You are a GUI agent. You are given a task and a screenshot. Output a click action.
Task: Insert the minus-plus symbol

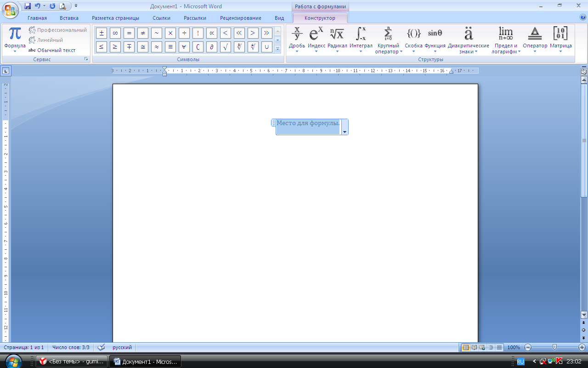tap(129, 47)
